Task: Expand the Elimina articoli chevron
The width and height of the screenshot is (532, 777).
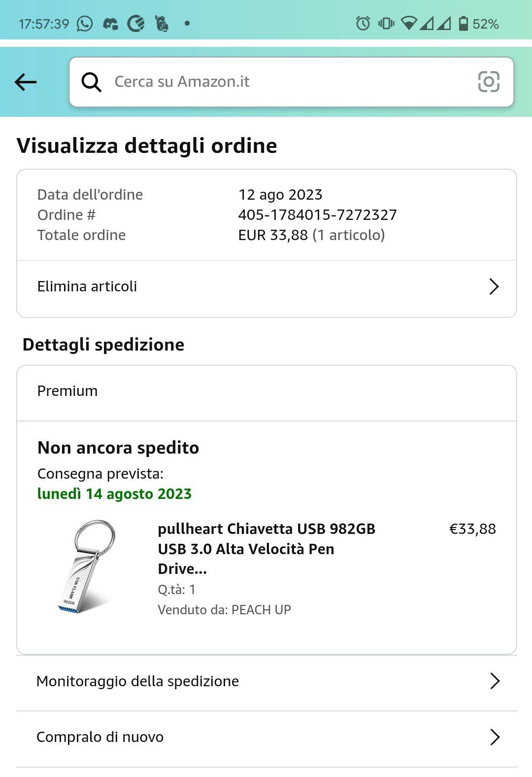Action: 494,286
